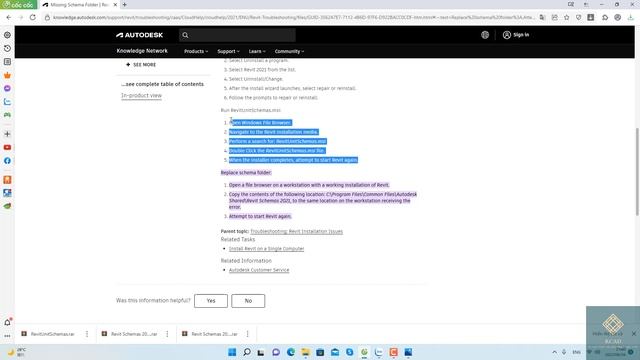Open the downloads arrow icon in the toolbar
The width and height of the screenshot is (640, 360).
pyautogui.click(x=630, y=18)
